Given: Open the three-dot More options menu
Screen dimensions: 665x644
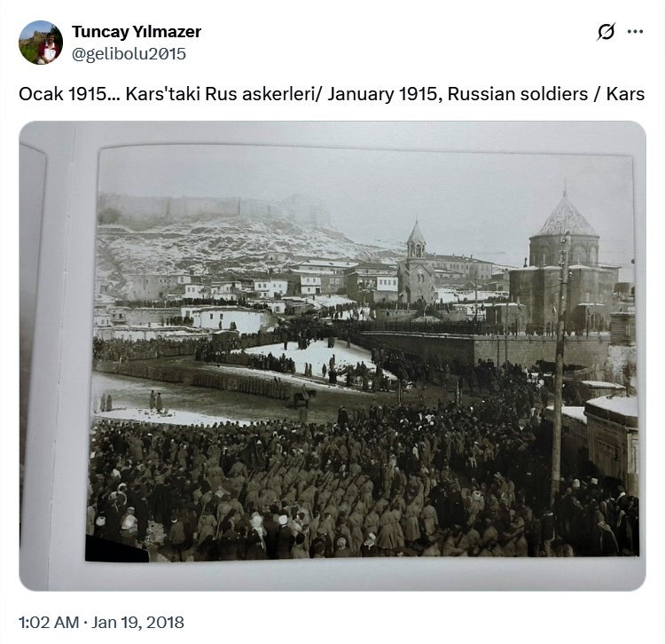Looking at the screenshot, I should point(635,32).
